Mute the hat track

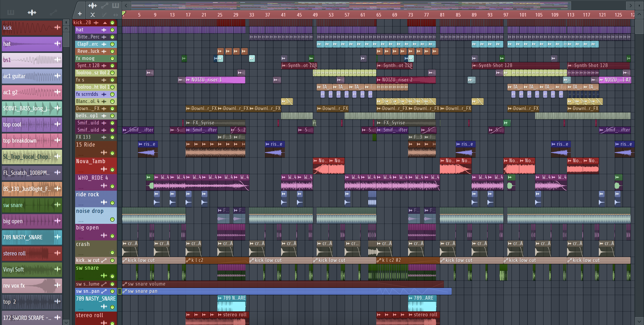click(x=112, y=30)
